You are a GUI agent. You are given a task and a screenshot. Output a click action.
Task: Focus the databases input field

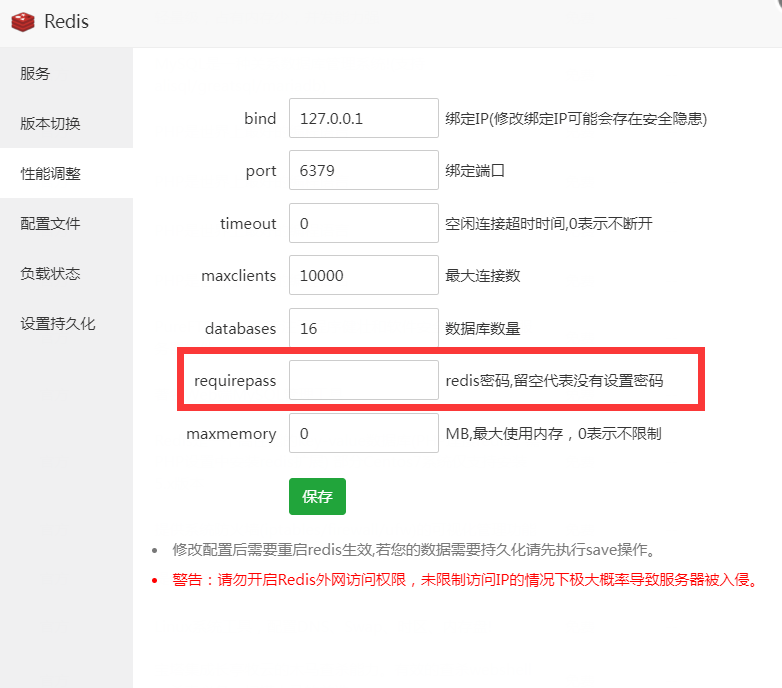point(363,328)
